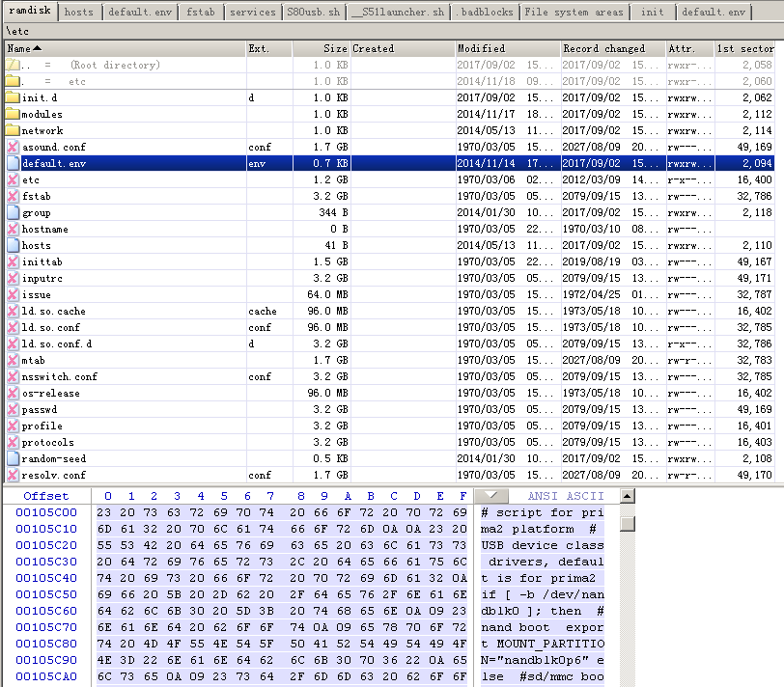Click the init.d folder icon
Screen dimensions: 784x687
pyautogui.click(x=13, y=97)
